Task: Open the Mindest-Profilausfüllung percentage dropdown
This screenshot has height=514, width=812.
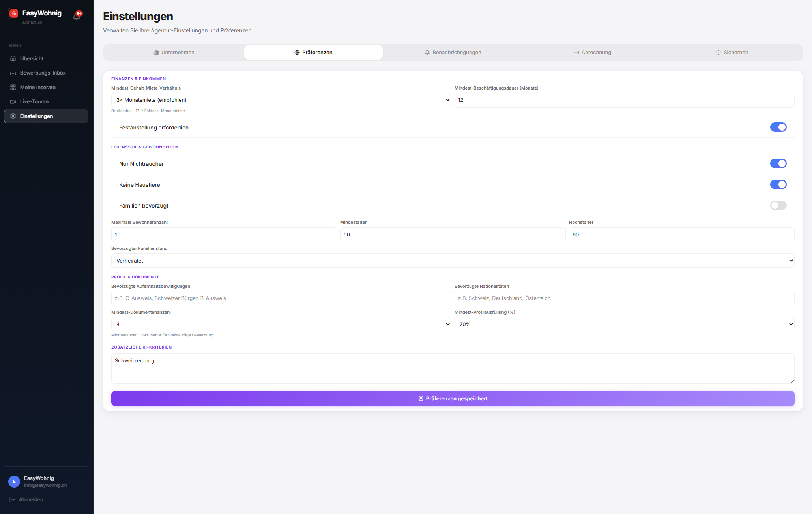Action: 624,324
